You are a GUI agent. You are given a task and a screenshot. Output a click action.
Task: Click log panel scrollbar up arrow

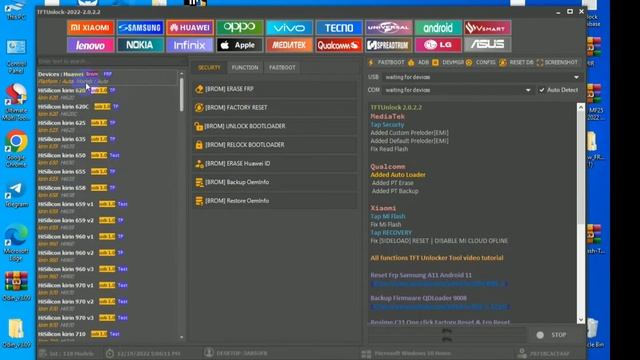point(581,107)
